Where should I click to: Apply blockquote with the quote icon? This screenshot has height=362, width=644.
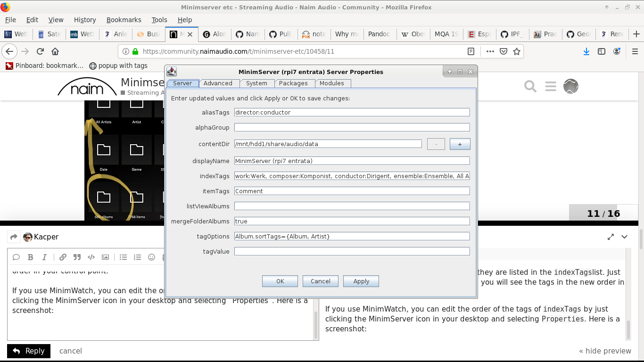(x=77, y=257)
